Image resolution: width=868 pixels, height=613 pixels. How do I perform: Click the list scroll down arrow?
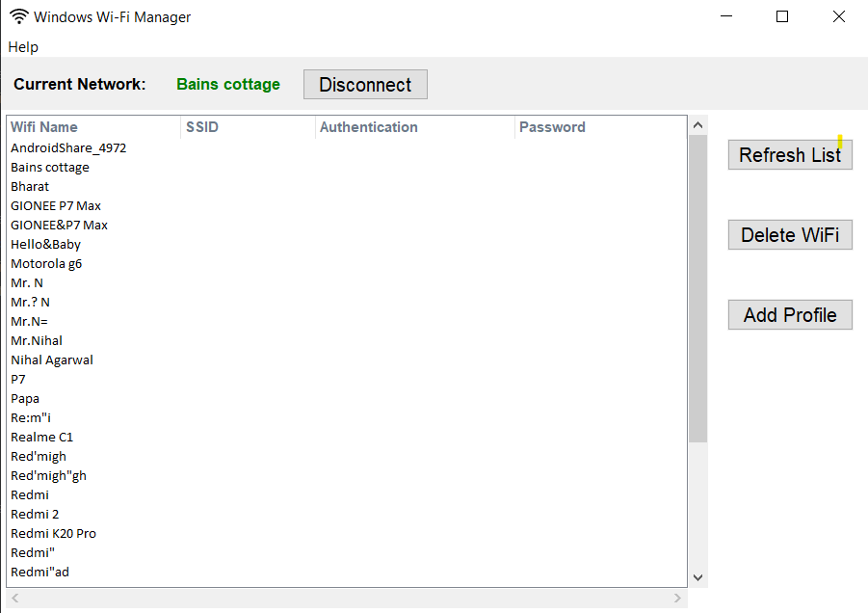point(698,577)
